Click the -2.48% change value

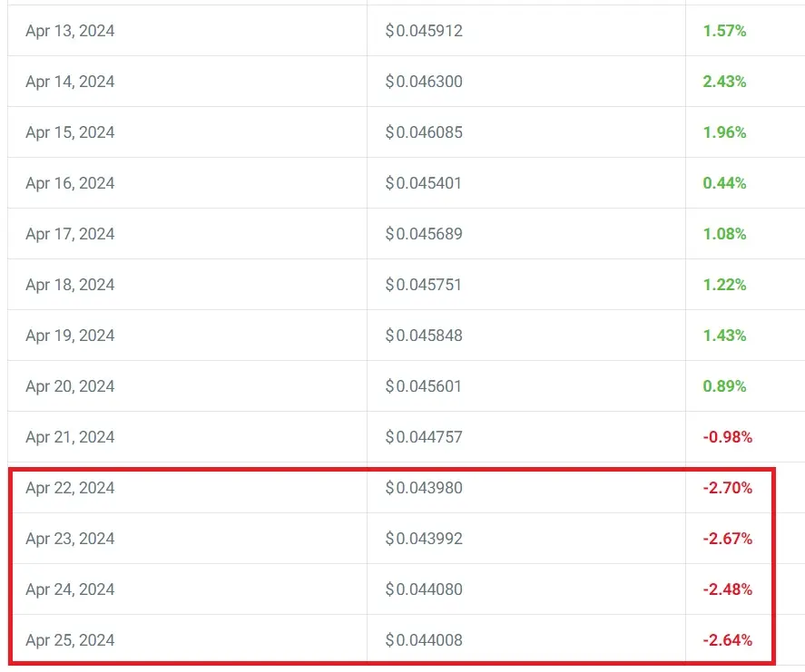(728, 589)
